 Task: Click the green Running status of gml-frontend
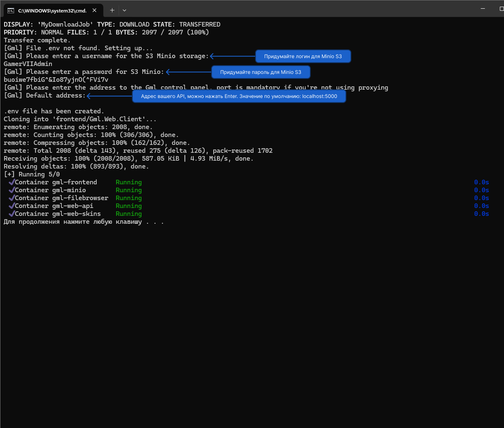pos(129,182)
